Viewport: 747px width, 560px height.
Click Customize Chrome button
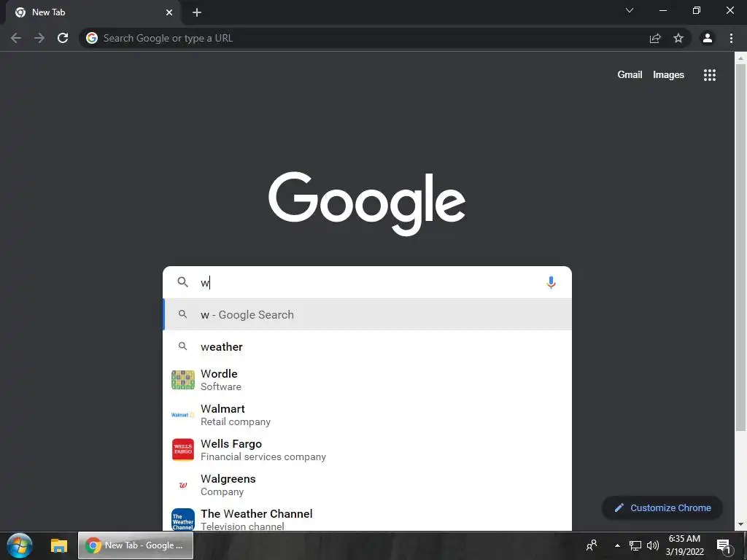tap(662, 507)
